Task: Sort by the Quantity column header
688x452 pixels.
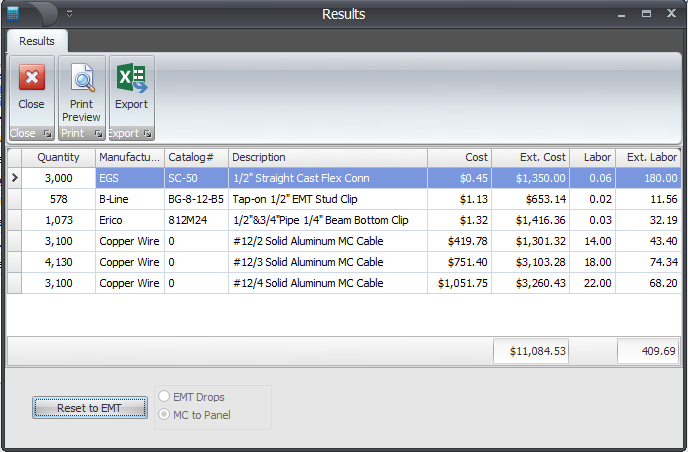Action: pyautogui.click(x=58, y=157)
